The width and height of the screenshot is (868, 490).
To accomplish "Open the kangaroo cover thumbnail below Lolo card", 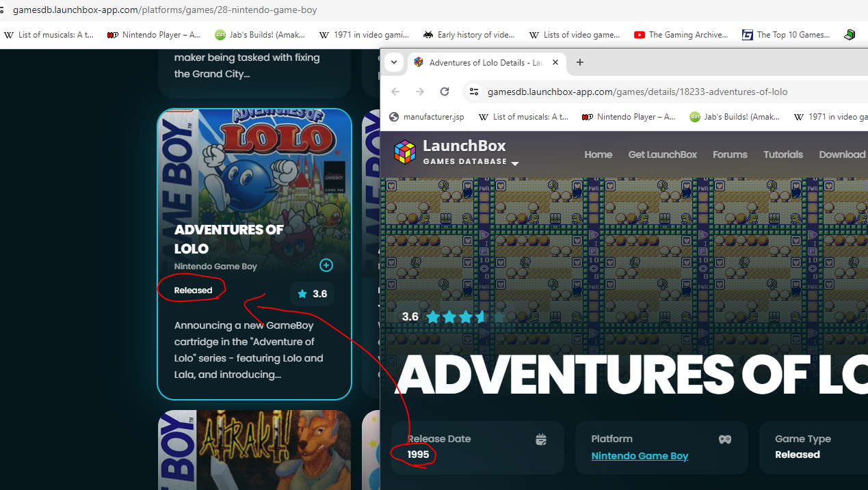I will click(x=254, y=450).
